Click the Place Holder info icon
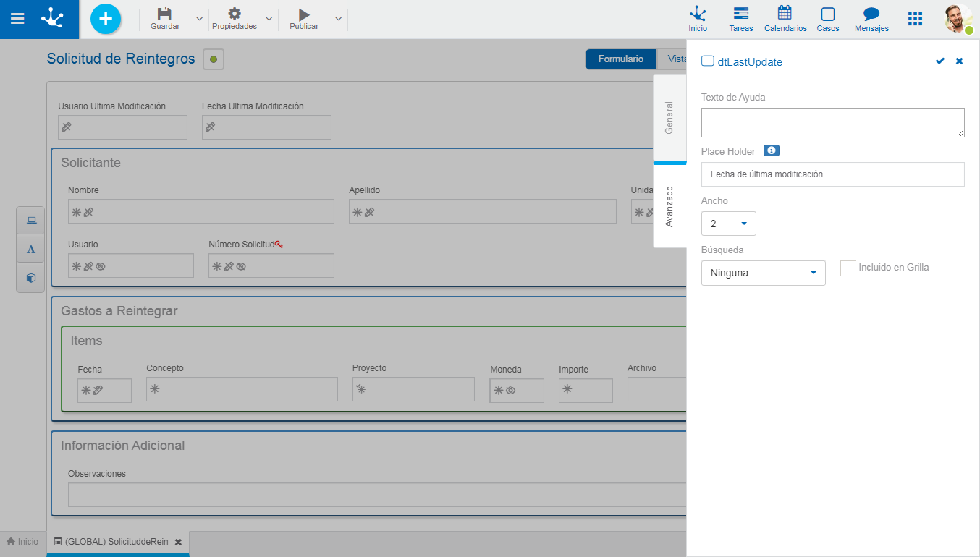980x557 pixels. click(772, 150)
